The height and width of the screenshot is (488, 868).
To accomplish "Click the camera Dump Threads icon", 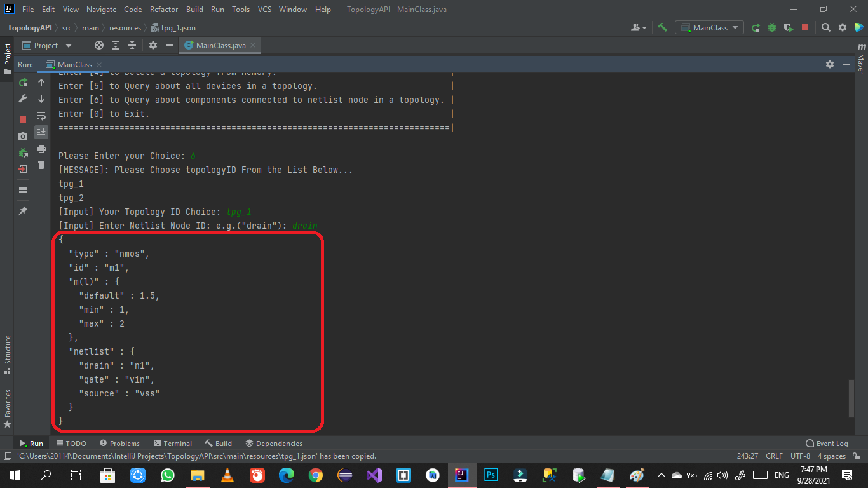I will click(x=23, y=136).
